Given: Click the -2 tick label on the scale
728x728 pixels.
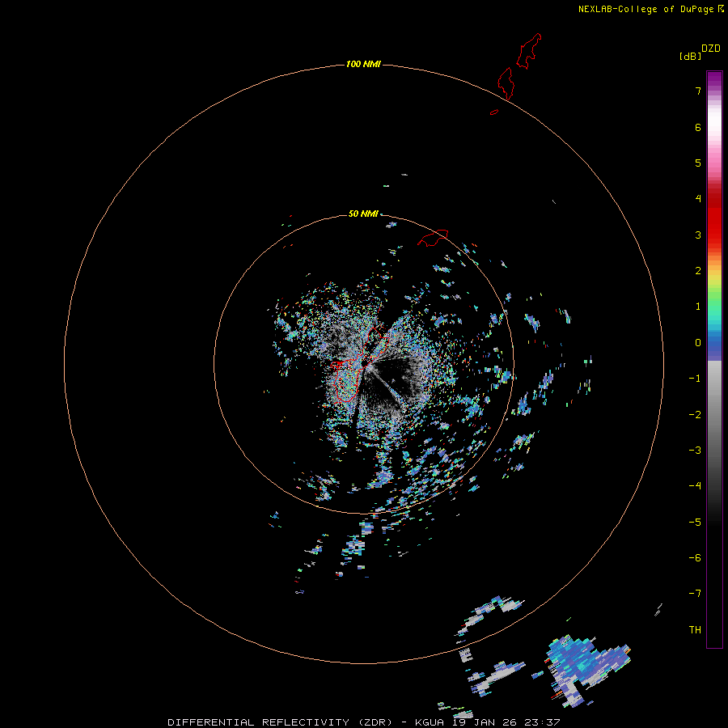Looking at the screenshot, I should [x=695, y=415].
